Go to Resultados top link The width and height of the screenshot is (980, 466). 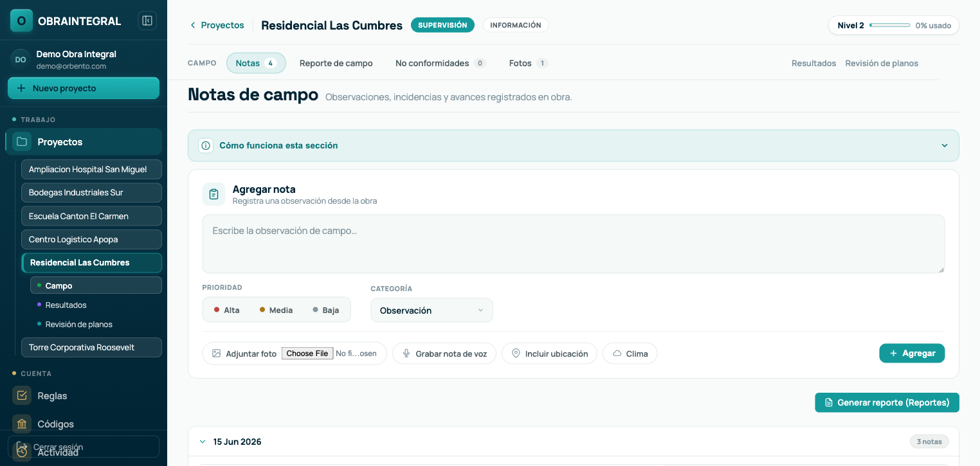(813, 63)
